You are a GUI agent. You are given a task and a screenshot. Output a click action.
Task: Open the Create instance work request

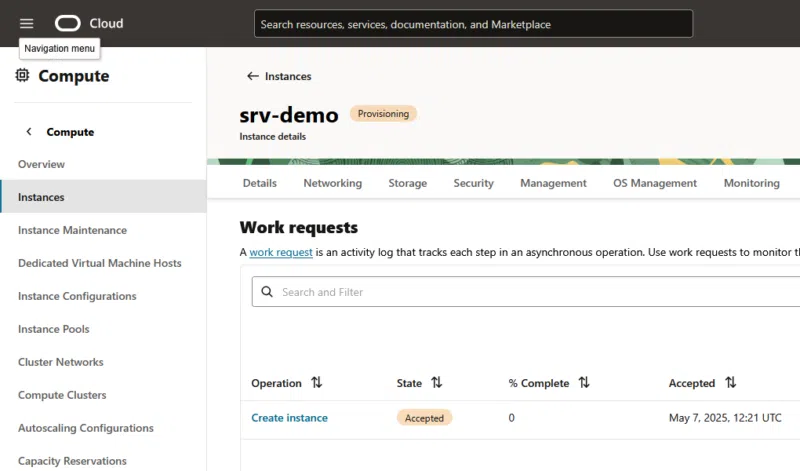pyautogui.click(x=289, y=418)
